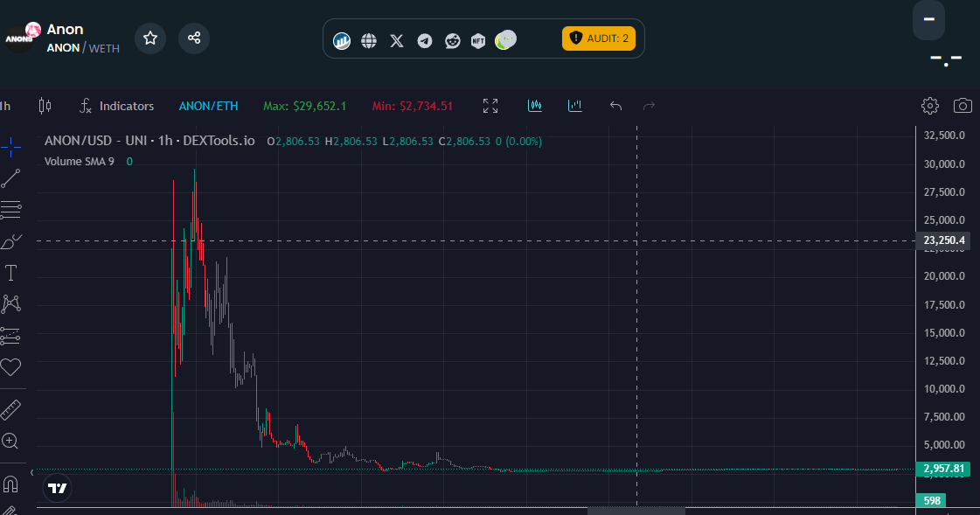Viewport: 980px width, 515px height.
Task: Select the Measure ruler tool
Action: 10,409
